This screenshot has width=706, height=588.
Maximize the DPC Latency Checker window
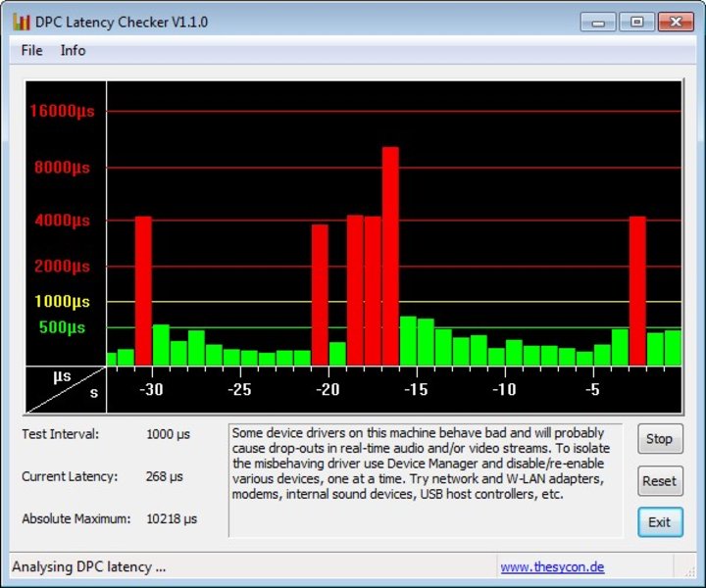point(636,22)
